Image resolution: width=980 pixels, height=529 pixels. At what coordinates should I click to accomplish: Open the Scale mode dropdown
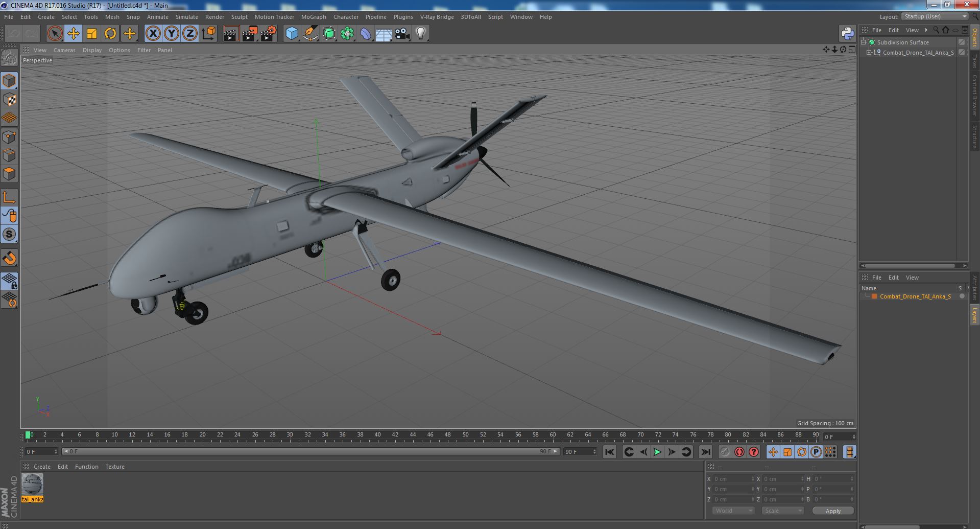(783, 511)
